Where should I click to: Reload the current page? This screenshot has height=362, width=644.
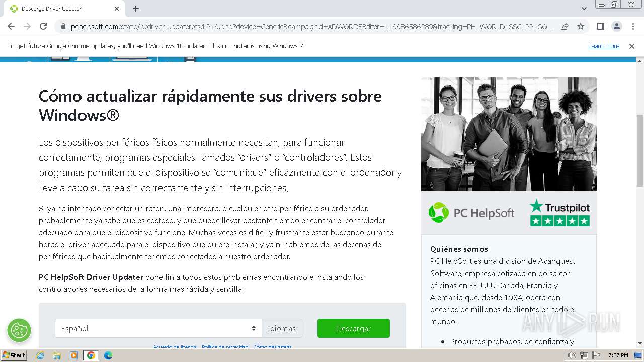click(x=43, y=26)
